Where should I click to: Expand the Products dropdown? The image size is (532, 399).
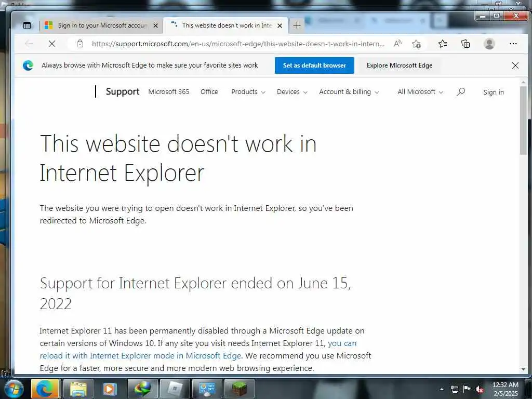(x=248, y=91)
